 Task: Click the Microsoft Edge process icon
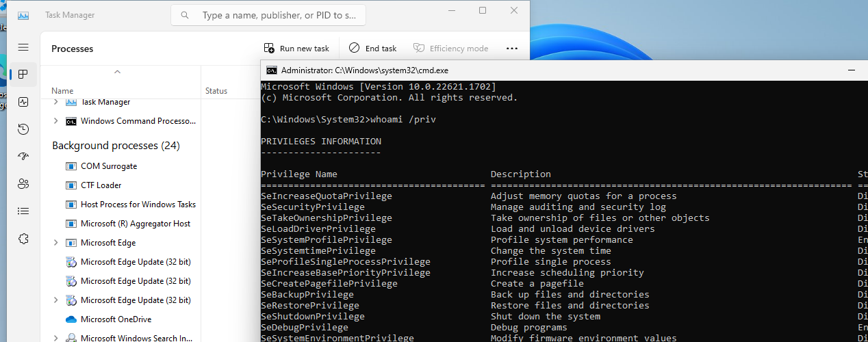pyautogui.click(x=71, y=243)
